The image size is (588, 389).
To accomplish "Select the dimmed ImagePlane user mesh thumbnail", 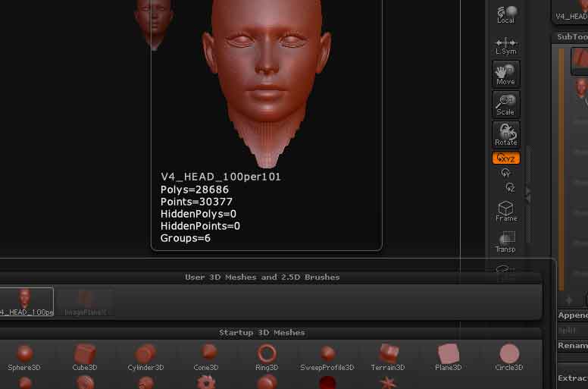I will (86, 303).
